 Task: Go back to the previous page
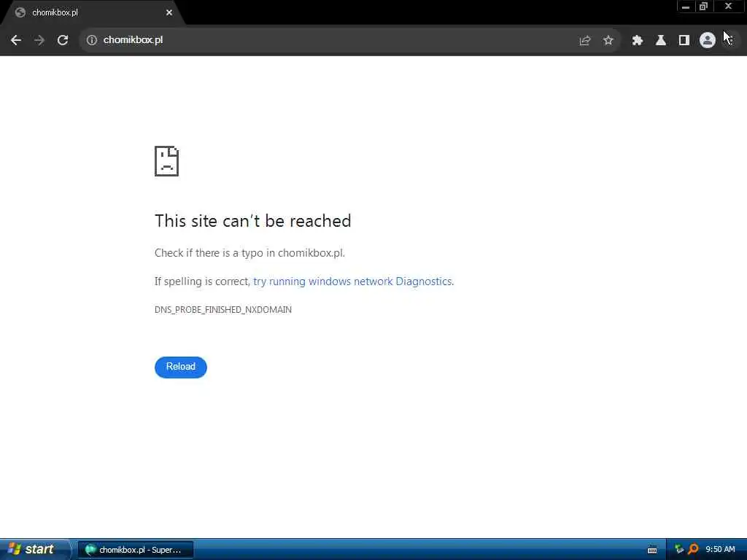click(x=16, y=40)
